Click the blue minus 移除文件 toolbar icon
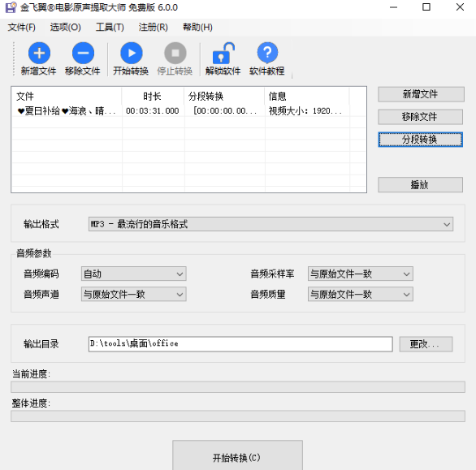 click(x=83, y=53)
